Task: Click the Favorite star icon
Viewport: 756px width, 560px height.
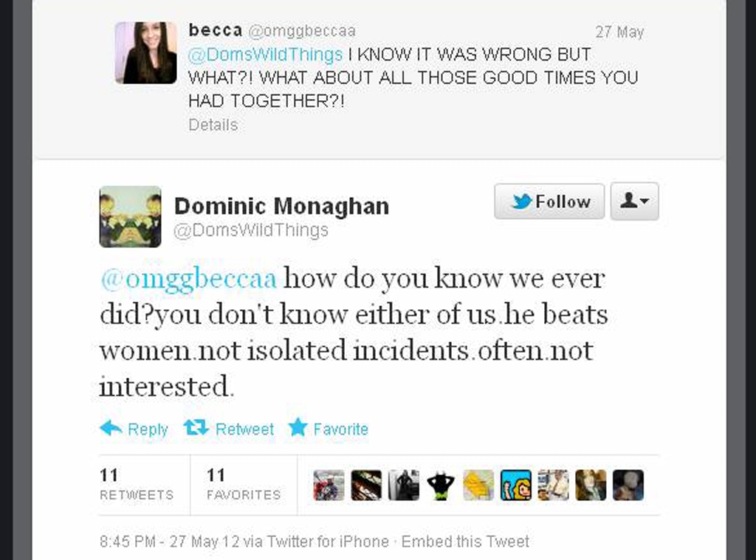Action: click(298, 428)
